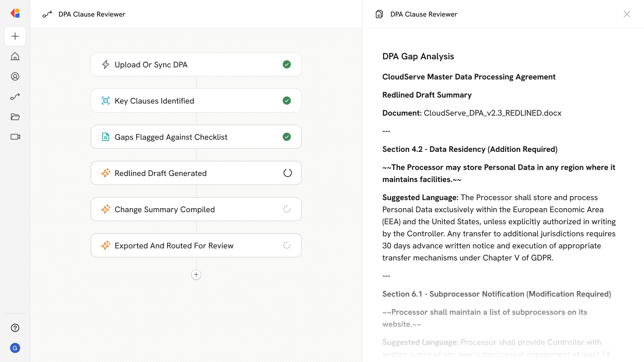The width and height of the screenshot is (644, 362).
Task: Click the G account avatar
Action: click(15, 348)
